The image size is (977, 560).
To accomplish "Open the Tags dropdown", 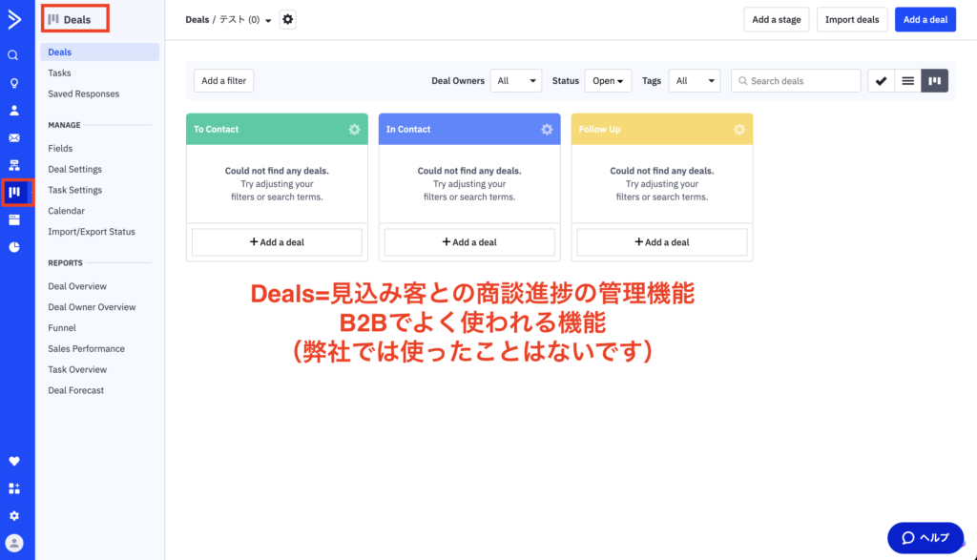I will (x=695, y=80).
